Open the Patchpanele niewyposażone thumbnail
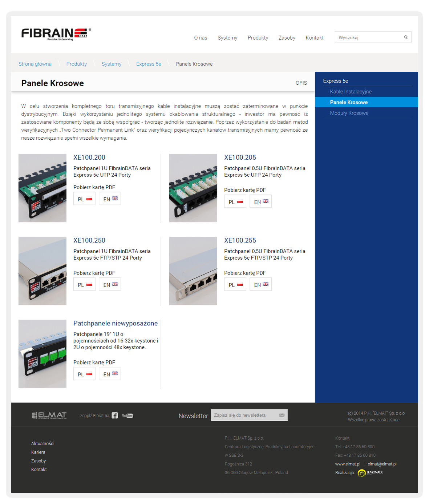Image resolution: width=429 pixels, height=504 pixels. (x=43, y=354)
